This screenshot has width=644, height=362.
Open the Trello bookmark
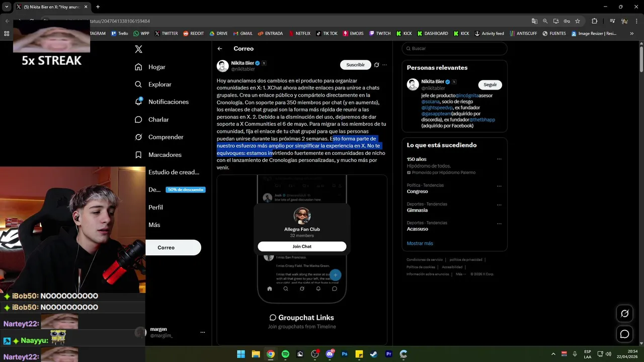tap(119, 34)
